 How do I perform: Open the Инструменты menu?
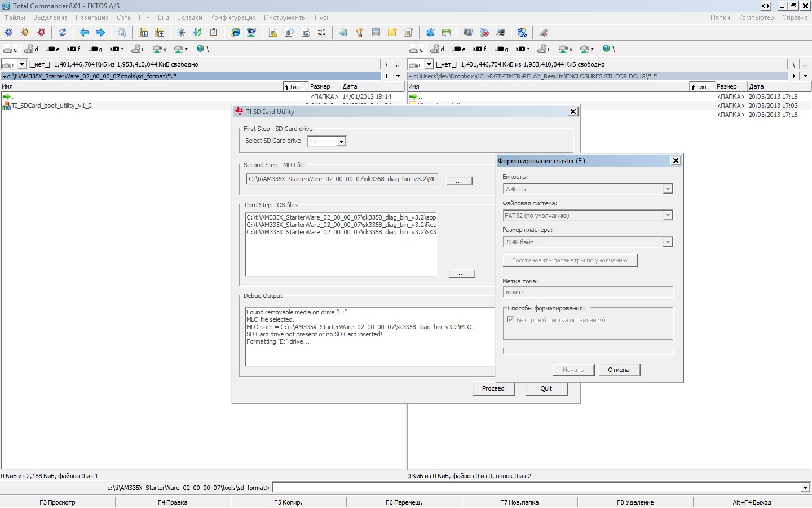285,17
